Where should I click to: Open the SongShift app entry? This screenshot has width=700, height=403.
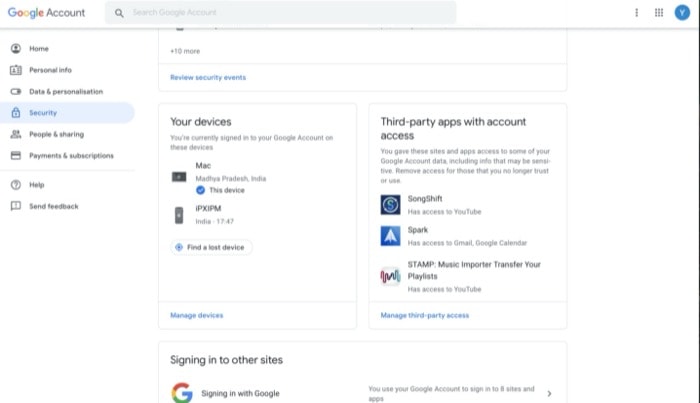tap(467, 205)
